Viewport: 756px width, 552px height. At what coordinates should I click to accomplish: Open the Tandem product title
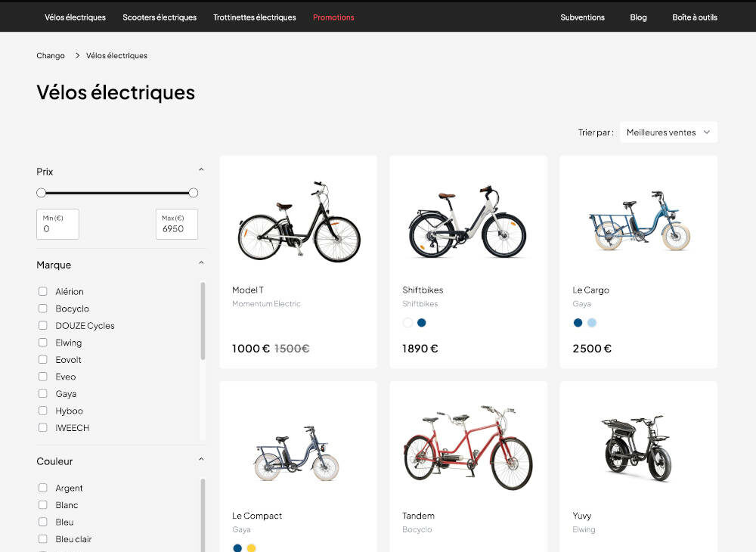click(x=419, y=516)
